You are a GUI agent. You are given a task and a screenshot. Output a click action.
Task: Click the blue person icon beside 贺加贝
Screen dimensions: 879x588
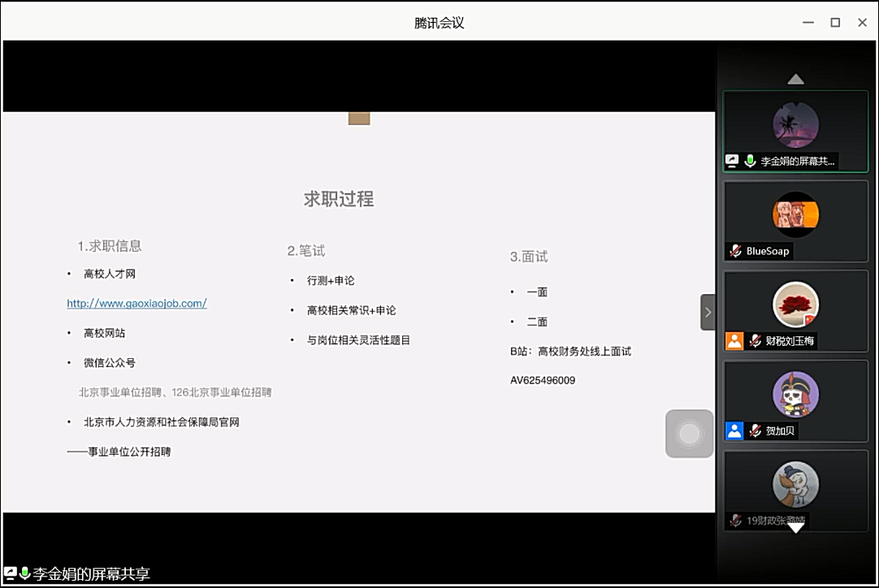point(734,431)
